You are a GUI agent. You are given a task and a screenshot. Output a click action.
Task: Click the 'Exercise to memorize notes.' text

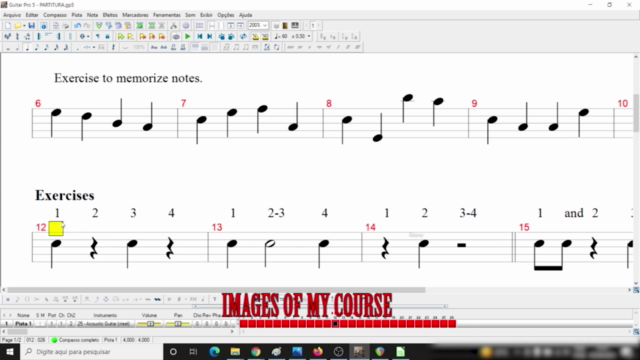click(x=128, y=78)
